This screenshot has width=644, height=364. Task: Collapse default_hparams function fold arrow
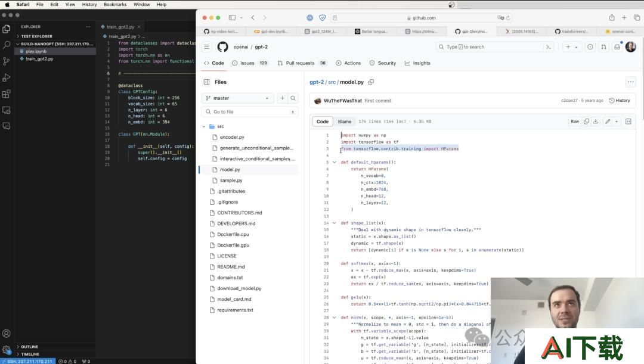pyautogui.click(x=335, y=162)
